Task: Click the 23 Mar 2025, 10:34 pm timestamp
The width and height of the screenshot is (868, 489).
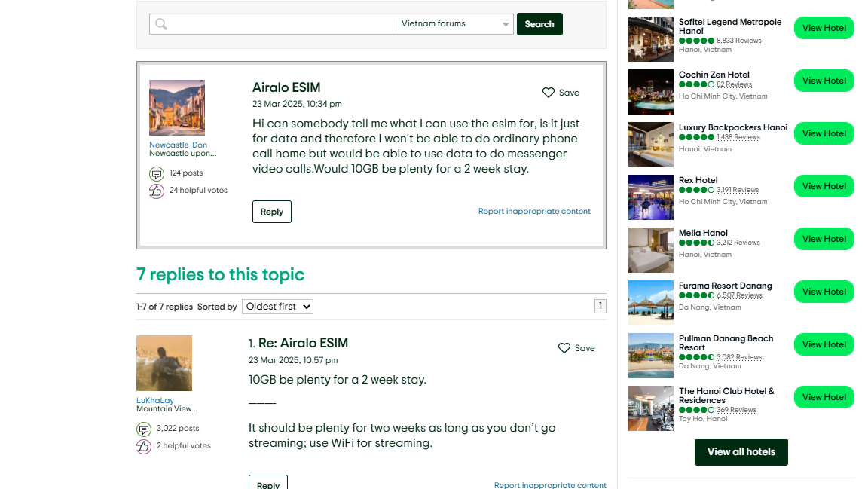Action: [297, 104]
